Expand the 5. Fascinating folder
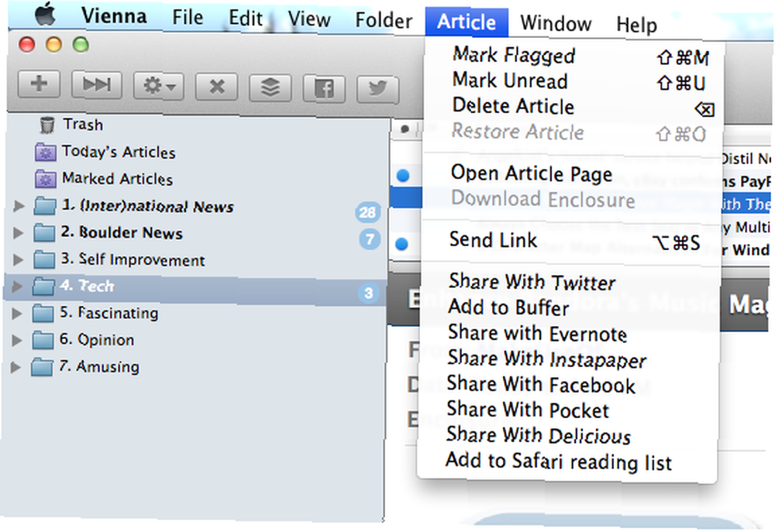 tap(17, 313)
